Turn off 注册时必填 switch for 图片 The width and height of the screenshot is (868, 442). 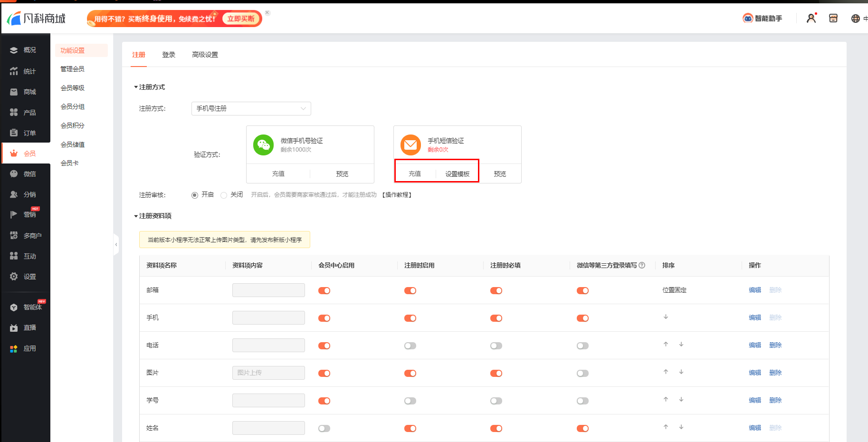pyautogui.click(x=496, y=374)
